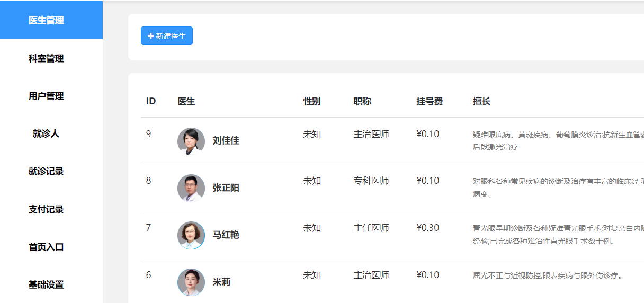
Task: Click 主治医师 title in 刘佳佳's row
Action: point(371,134)
